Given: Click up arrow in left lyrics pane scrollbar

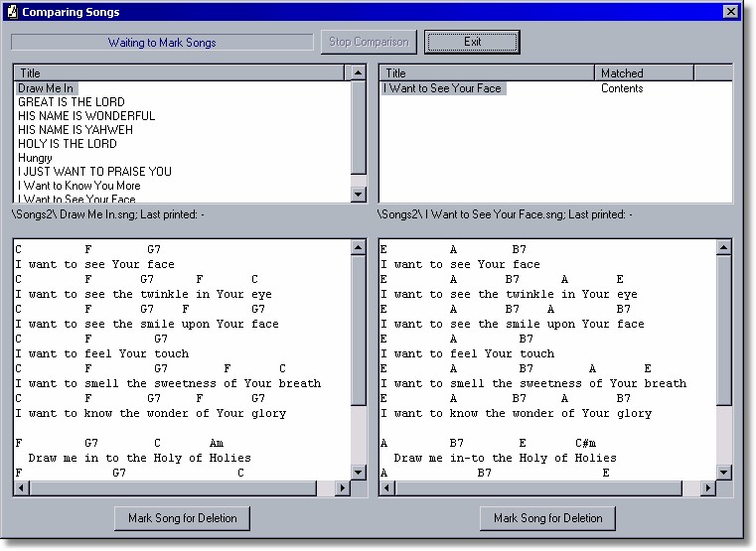Looking at the screenshot, I should coord(358,247).
